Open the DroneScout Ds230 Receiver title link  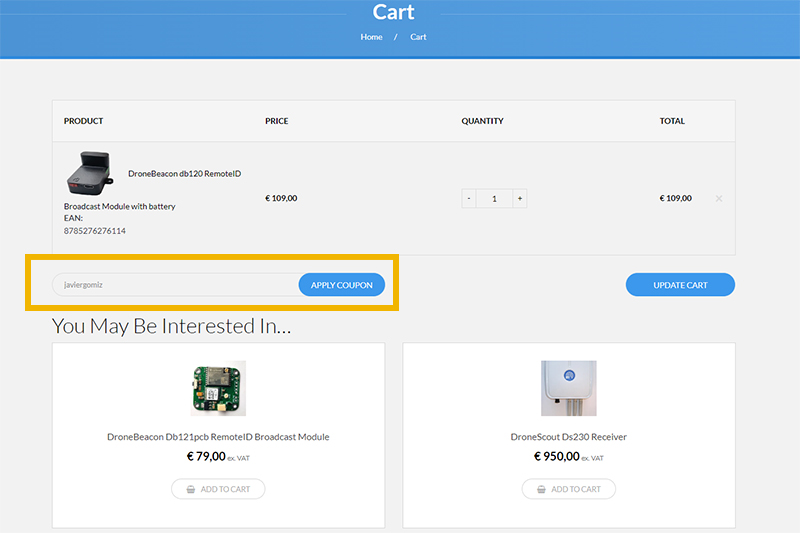tap(568, 437)
